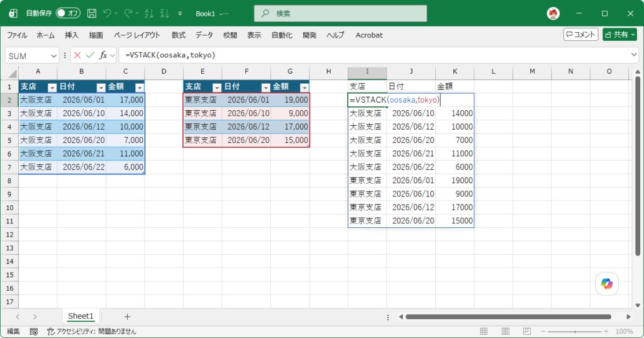The width and height of the screenshot is (644, 338).
Task: Undo the last action
Action: tap(107, 14)
